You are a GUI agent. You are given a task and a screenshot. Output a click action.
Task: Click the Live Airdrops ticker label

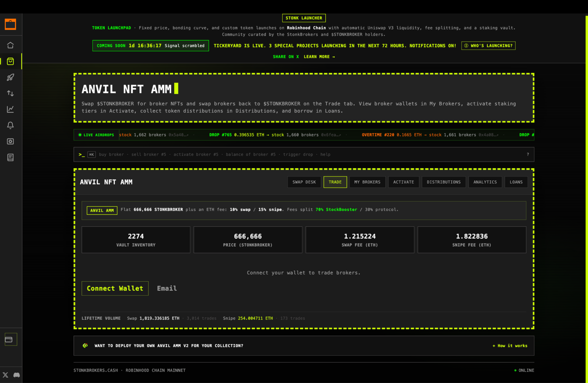point(96,135)
